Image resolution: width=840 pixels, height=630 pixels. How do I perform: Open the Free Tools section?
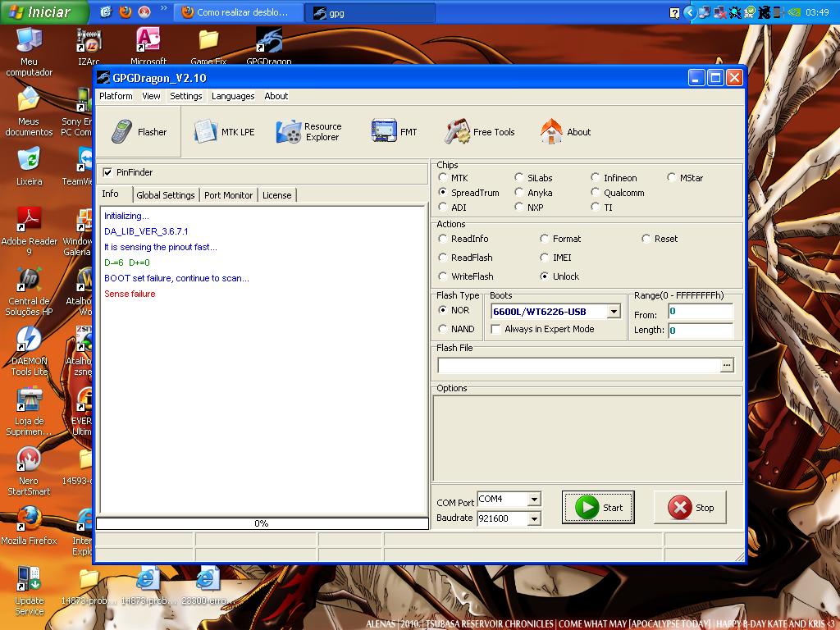(479, 132)
